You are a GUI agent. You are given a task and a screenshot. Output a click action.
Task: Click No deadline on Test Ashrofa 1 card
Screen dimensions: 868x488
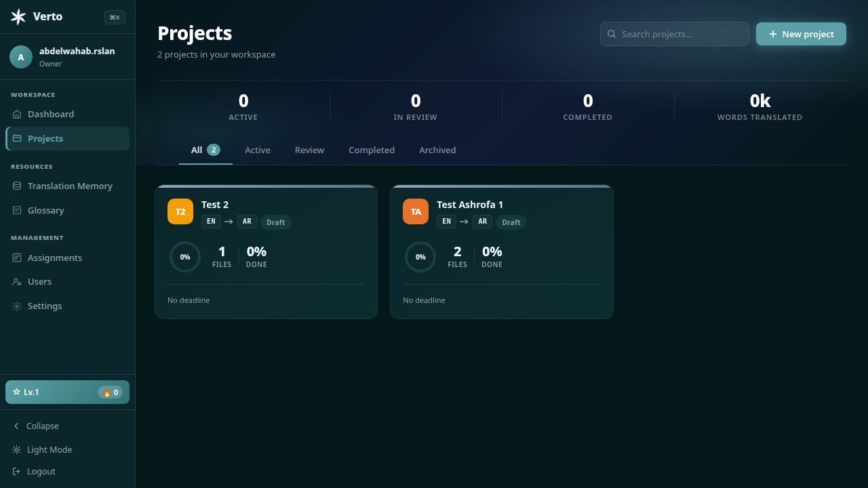point(424,300)
